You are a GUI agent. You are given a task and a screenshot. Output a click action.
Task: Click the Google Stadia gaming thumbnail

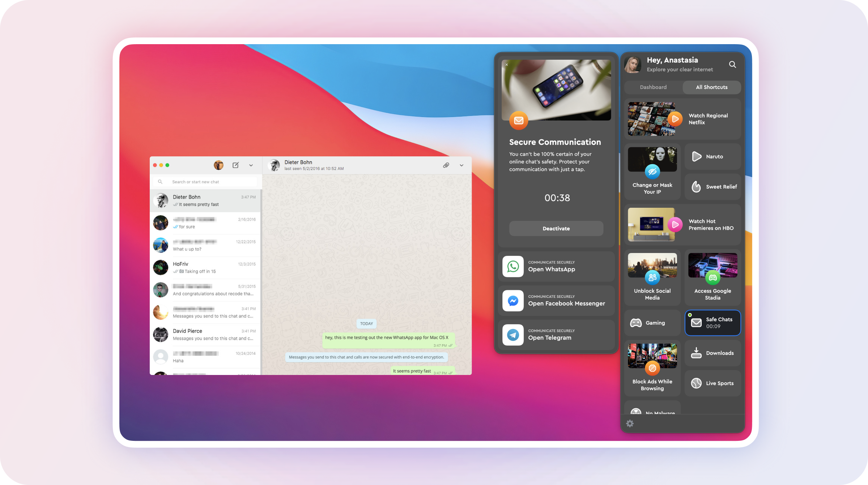713,265
